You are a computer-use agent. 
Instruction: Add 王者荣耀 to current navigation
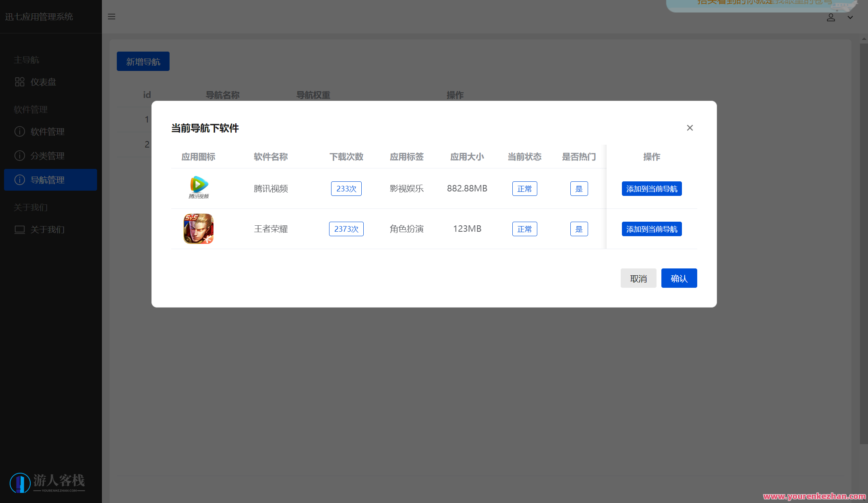click(651, 229)
